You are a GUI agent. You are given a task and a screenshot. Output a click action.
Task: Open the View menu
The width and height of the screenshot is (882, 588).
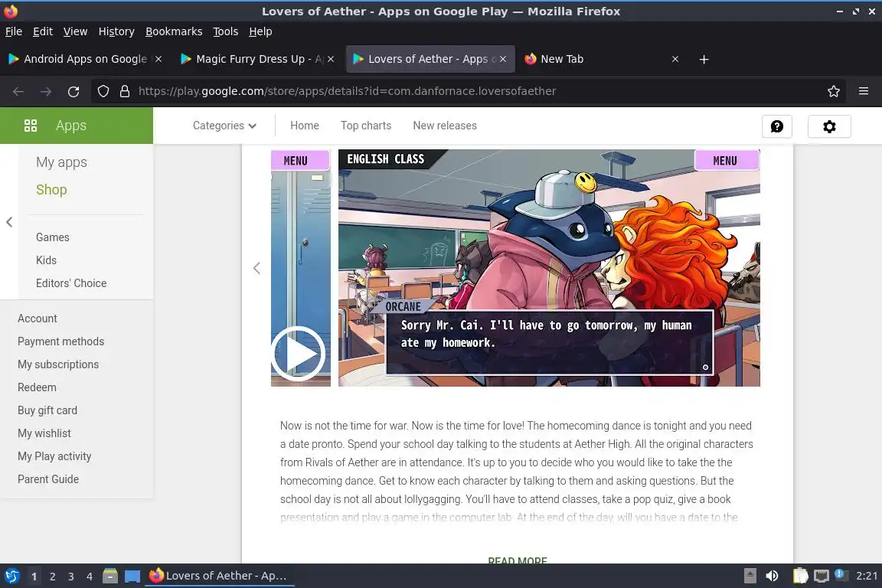coord(75,31)
